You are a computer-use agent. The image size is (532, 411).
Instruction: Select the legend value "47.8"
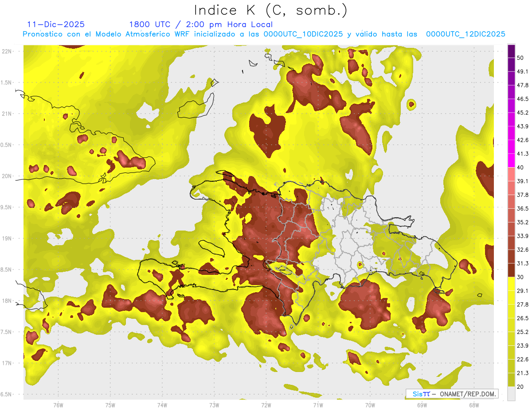(523, 85)
